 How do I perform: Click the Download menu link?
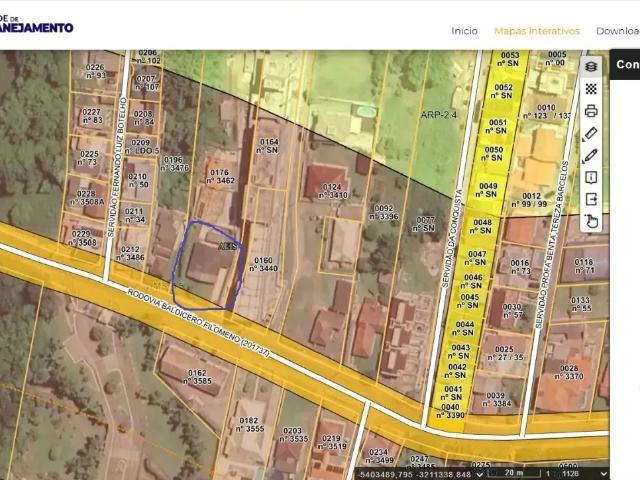617,31
